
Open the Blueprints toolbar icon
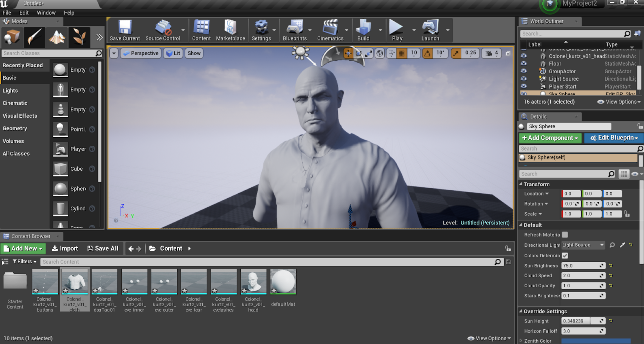coord(295,30)
